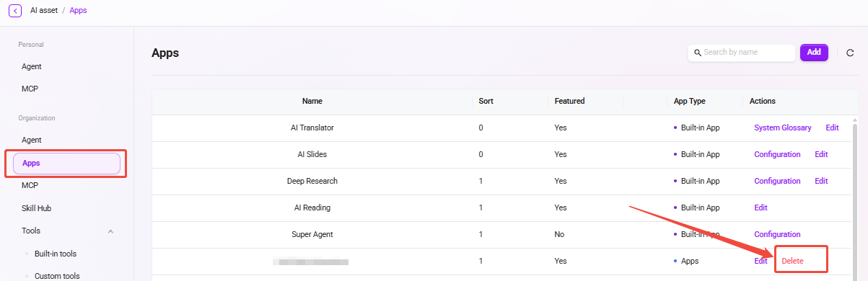Select the Super Agent name cell
The width and height of the screenshot is (868, 281).
[x=312, y=234]
